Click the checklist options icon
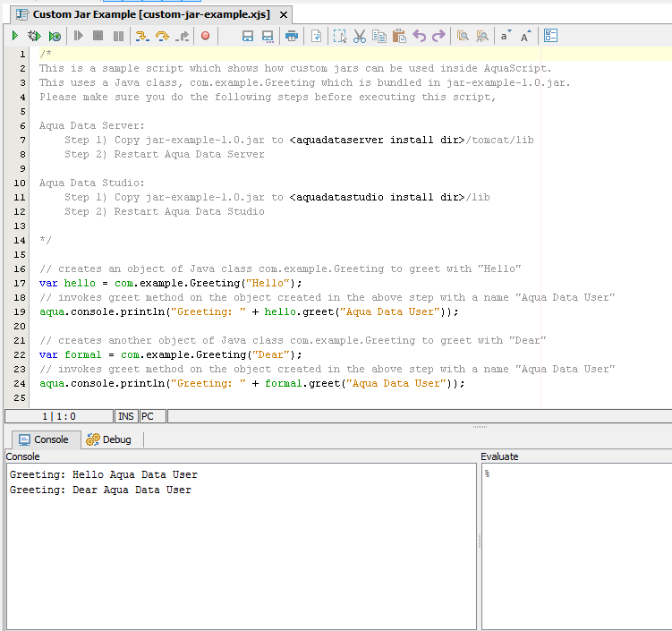 pos(550,36)
